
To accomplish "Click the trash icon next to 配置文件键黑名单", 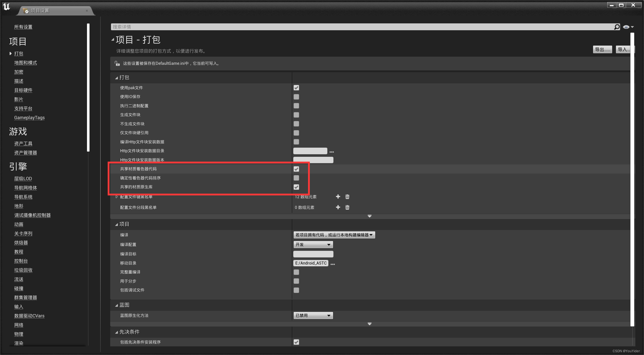I will click(x=347, y=196).
